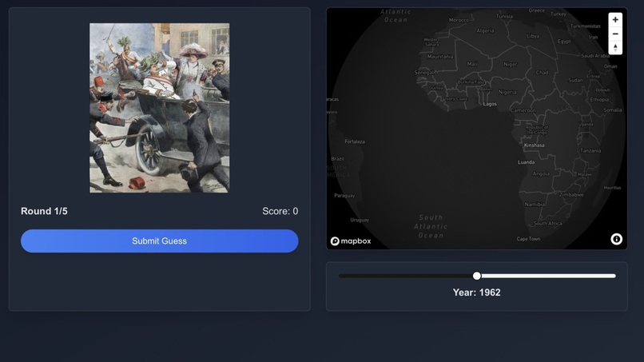Click the Tanzania country label

[590, 150]
